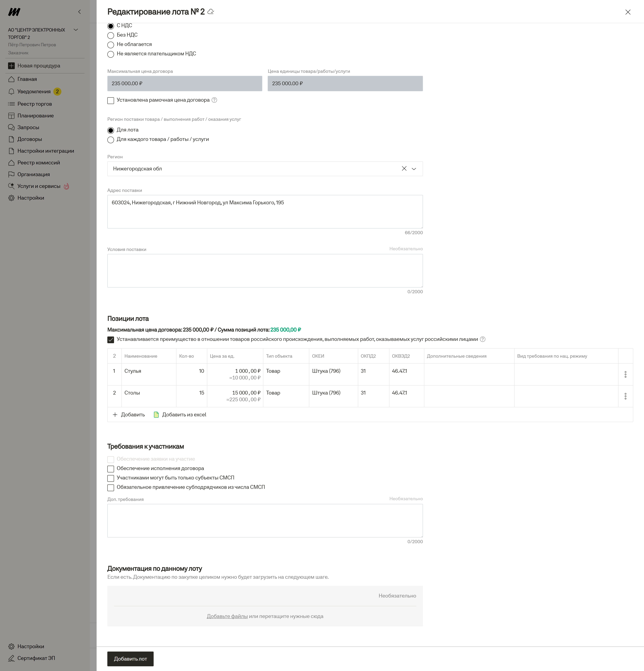The height and width of the screenshot is (671, 644).
Task: Expand the organization selector chevron in sidebar
Action: click(x=76, y=30)
